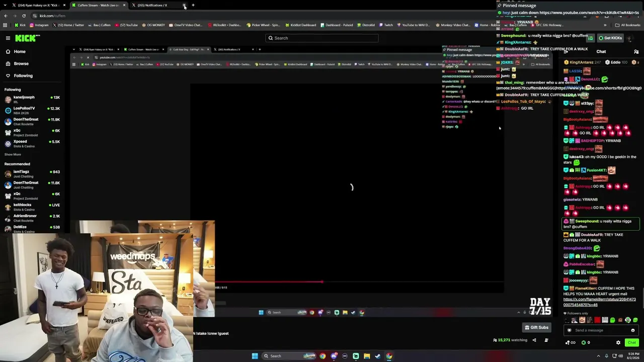
Task: Open the chat users list icon
Action: point(636,52)
